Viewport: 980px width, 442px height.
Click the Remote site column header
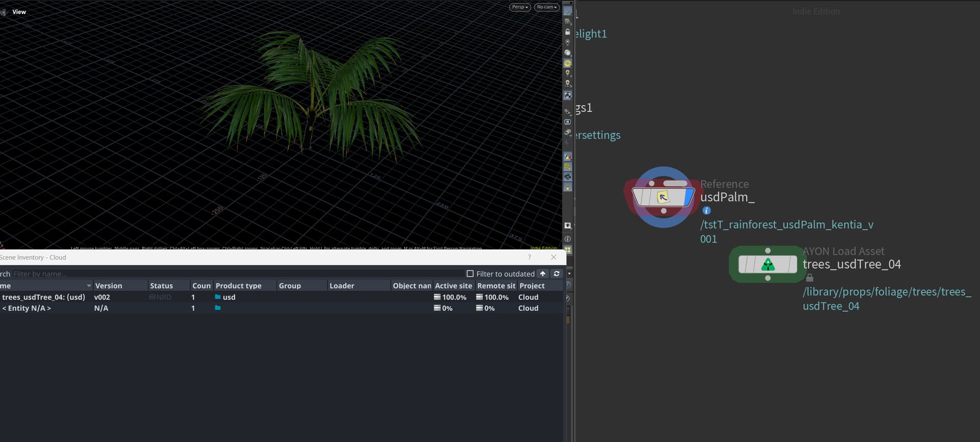coord(496,286)
